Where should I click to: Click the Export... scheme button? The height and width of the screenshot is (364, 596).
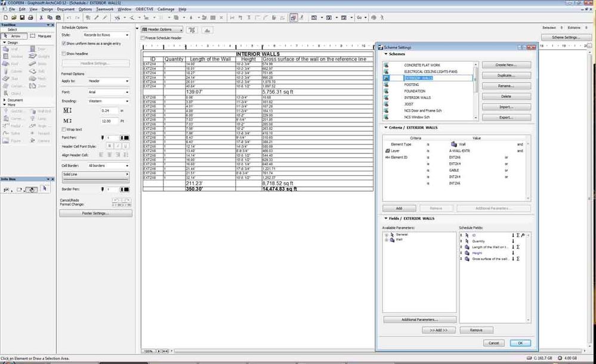tap(507, 118)
